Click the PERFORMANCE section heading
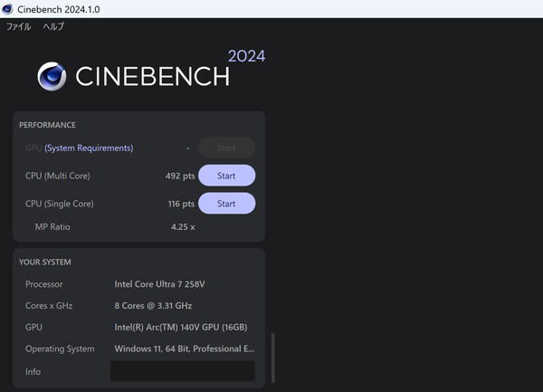Viewport: 543px width, 392px height. (x=47, y=125)
